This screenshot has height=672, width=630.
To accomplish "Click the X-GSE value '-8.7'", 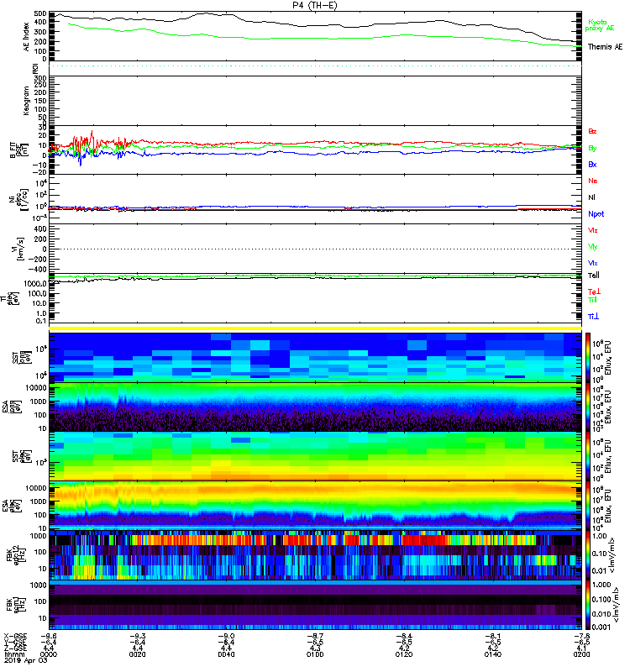I will [315, 636].
